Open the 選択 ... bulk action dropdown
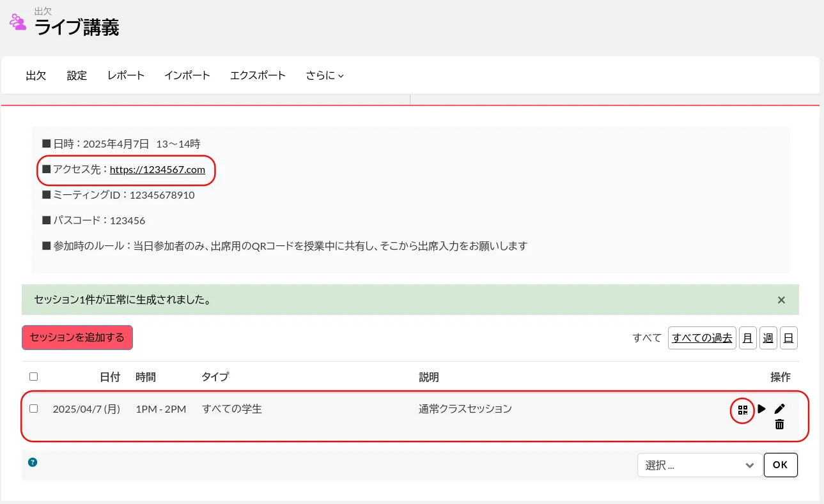 [699, 466]
